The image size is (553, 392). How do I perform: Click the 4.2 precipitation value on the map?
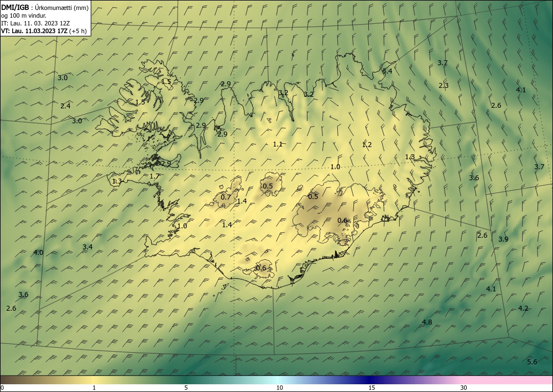point(523,309)
